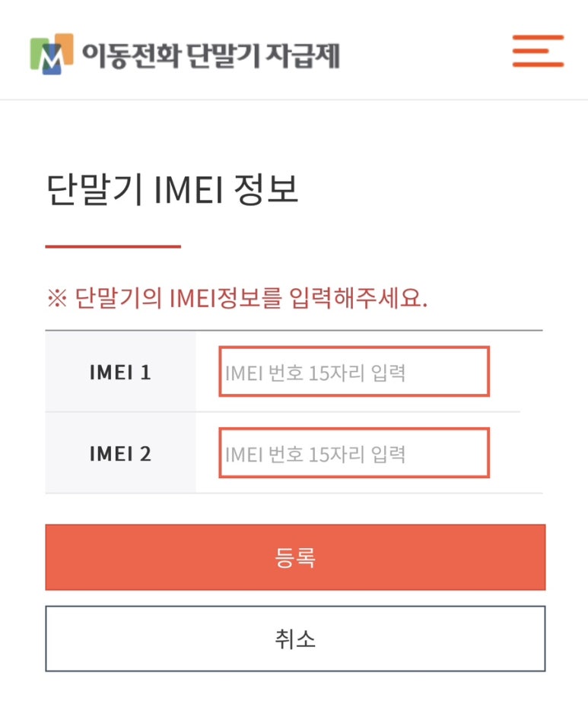This screenshot has height=701, width=588.
Task: Click the colorful M logo icon
Action: (x=52, y=54)
